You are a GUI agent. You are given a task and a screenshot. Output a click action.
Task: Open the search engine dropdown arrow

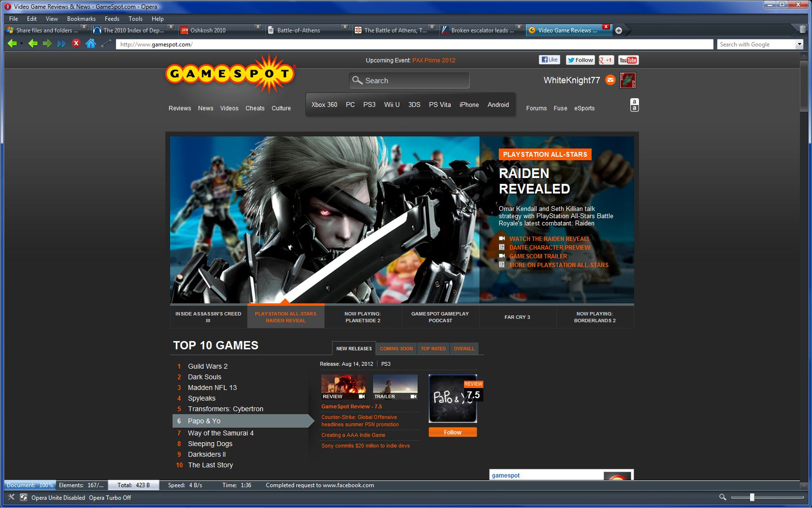click(x=799, y=45)
